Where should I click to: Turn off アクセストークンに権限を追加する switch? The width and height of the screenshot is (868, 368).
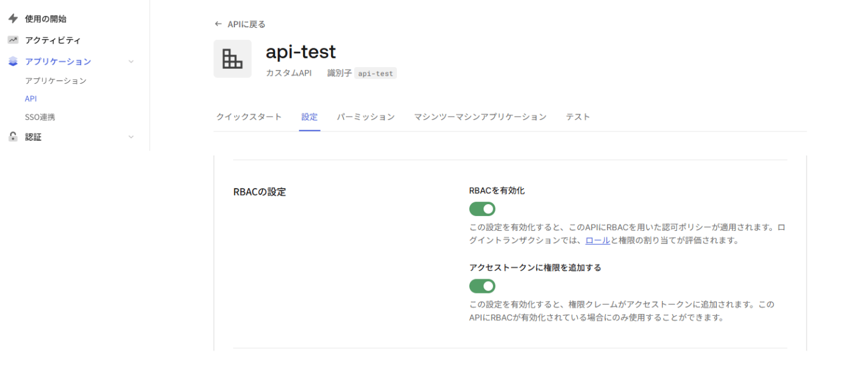pos(482,286)
